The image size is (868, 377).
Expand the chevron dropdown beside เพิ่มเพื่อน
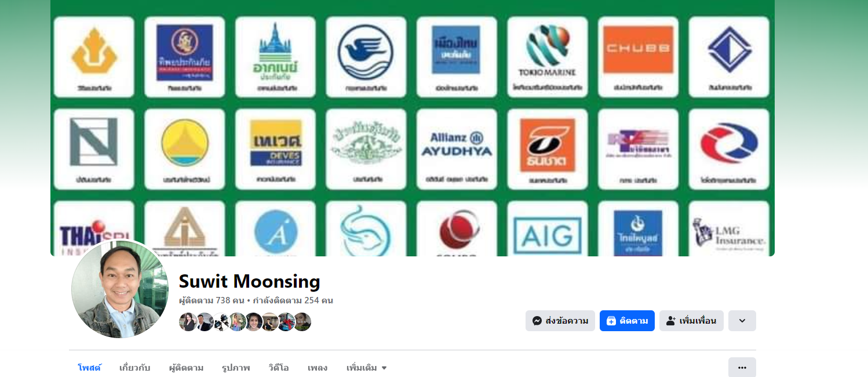pos(742,321)
